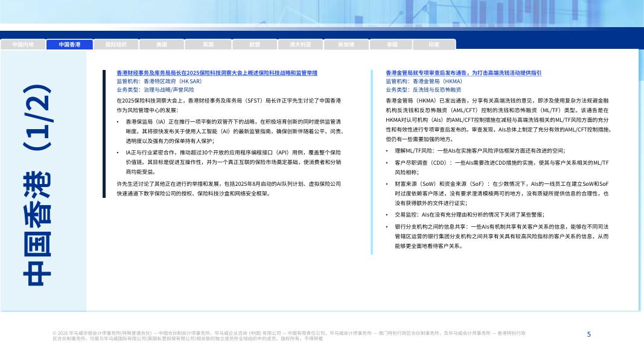
Task: Click the © 2026 毕马威 copyright footer
Action: click(x=289, y=335)
